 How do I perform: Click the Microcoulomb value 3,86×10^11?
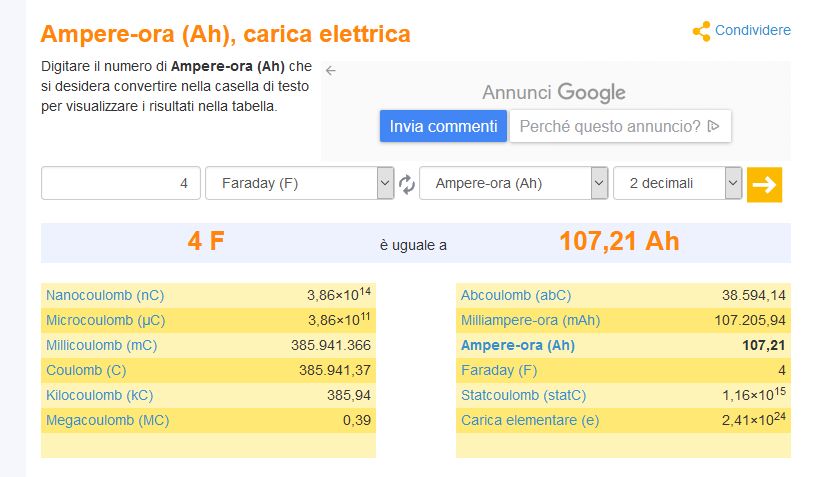(339, 319)
